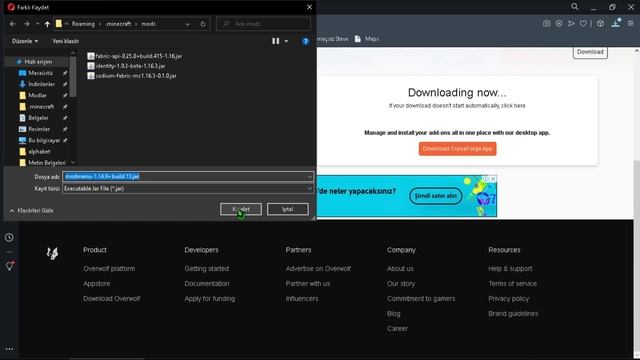Open alphabet folder in the sidebar
The image size is (640, 360).
[39, 151]
